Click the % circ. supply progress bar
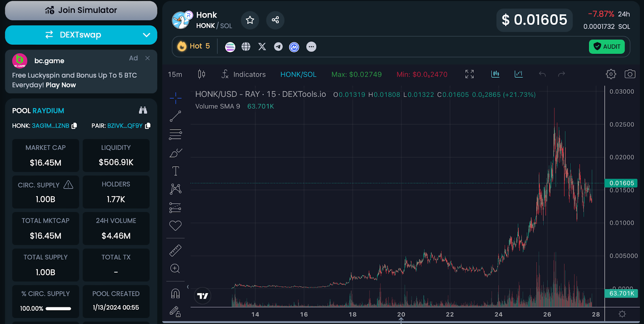The height and width of the screenshot is (324, 644). click(x=58, y=309)
